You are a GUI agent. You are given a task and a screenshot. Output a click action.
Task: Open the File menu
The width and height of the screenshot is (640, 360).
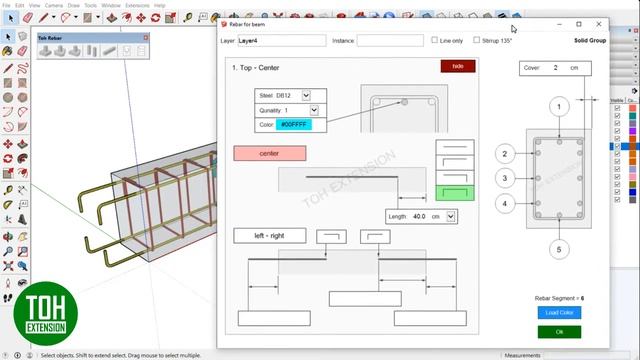(7, 5)
